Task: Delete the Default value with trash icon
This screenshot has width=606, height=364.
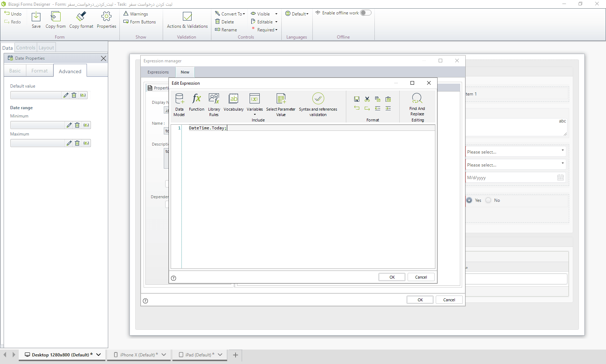Action: coord(74,95)
